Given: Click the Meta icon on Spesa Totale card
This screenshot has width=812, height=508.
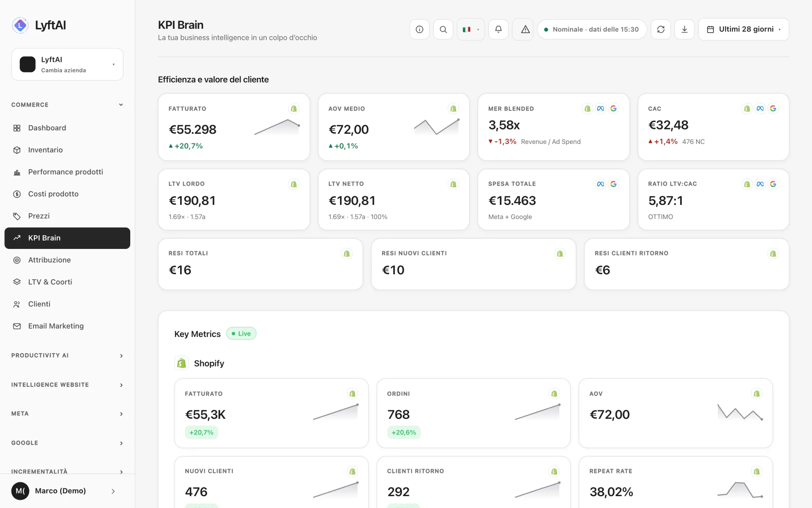Looking at the screenshot, I should (600, 184).
